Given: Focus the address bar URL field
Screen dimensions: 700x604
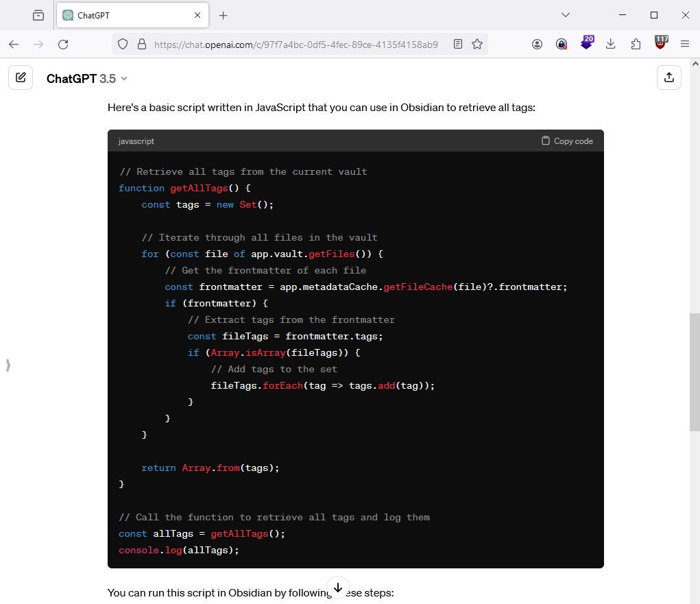Looking at the screenshot, I should click(296, 45).
